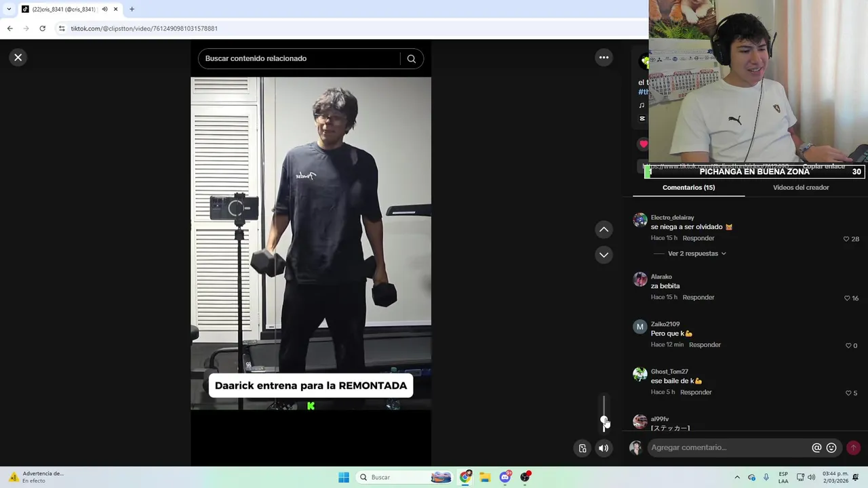868x488 pixels.
Task: Mute the video with speaker icon
Action: pos(604,448)
